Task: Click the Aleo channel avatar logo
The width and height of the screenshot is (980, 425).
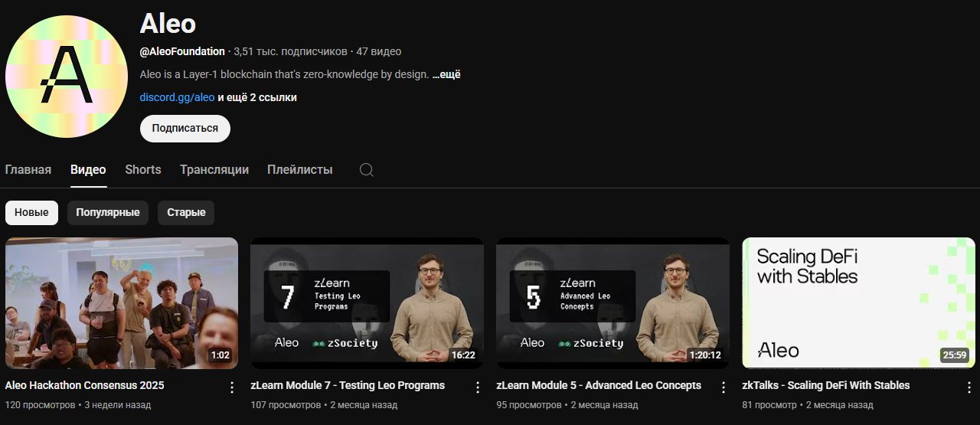Action: 67,77
